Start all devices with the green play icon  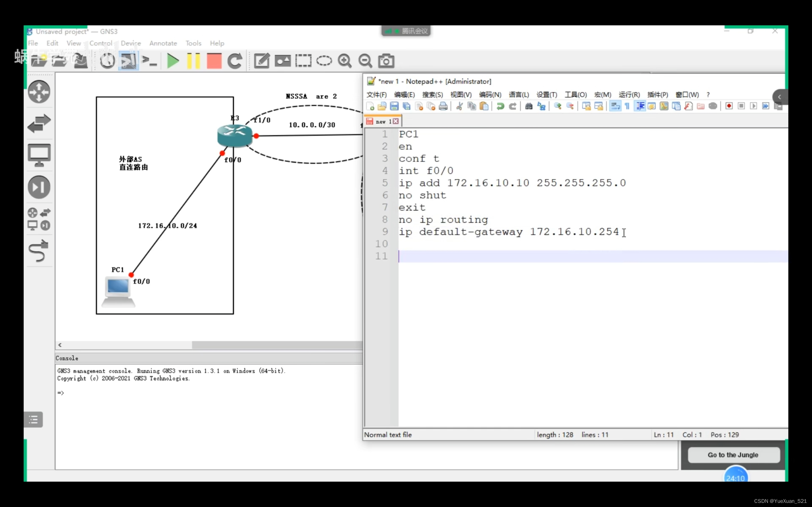click(173, 61)
